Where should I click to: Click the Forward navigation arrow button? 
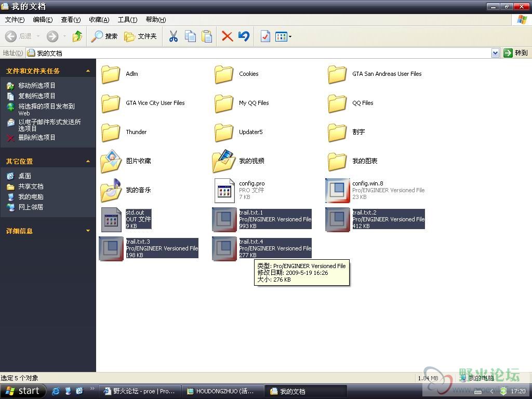pyautogui.click(x=52, y=36)
